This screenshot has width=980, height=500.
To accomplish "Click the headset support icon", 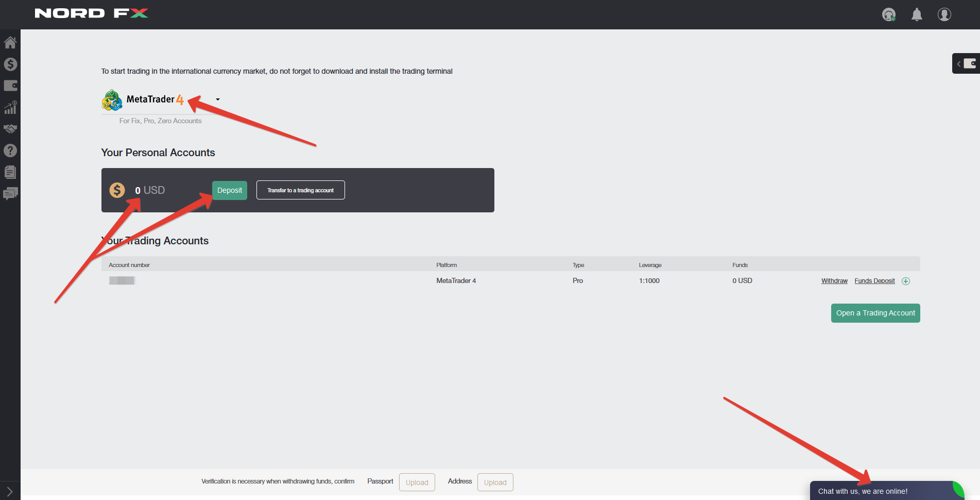I will tap(889, 14).
